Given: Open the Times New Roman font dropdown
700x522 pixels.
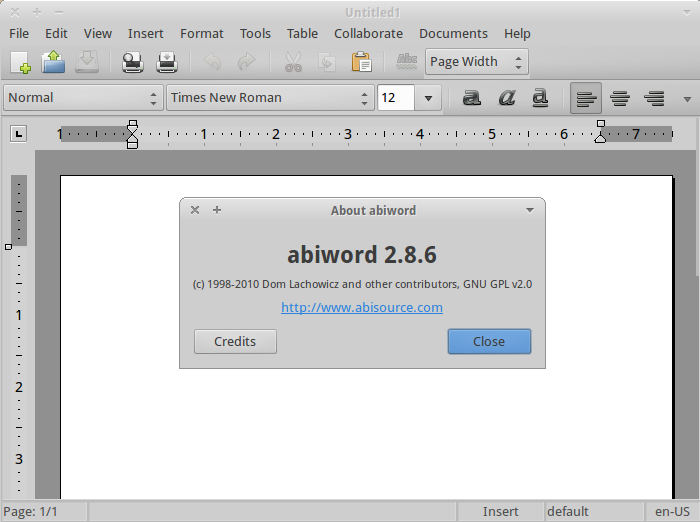Looking at the screenshot, I should pos(270,97).
